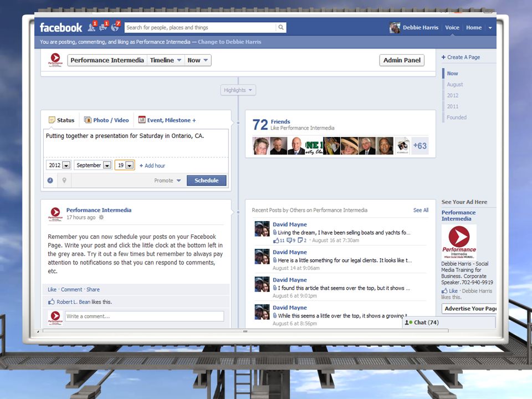This screenshot has height=399, width=532.
Task: Open the account menu arrow next to Home
Action: pyautogui.click(x=490, y=28)
